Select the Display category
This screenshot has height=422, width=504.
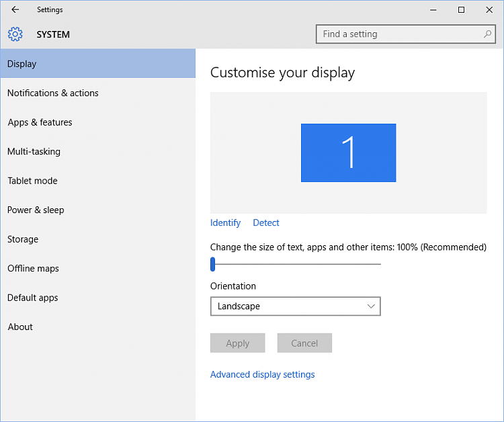tap(97, 64)
